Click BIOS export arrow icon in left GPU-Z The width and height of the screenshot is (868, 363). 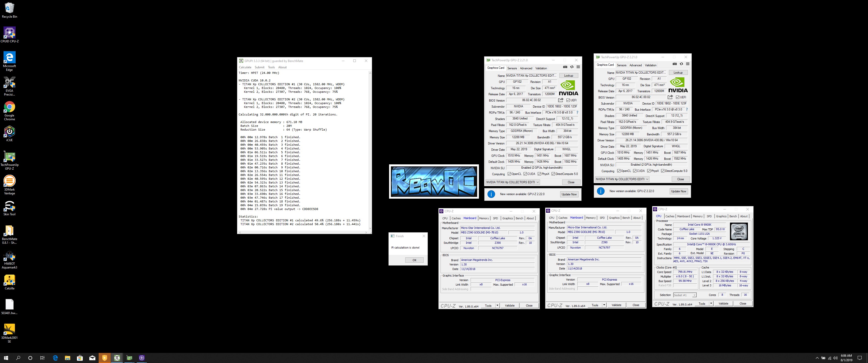click(x=561, y=100)
